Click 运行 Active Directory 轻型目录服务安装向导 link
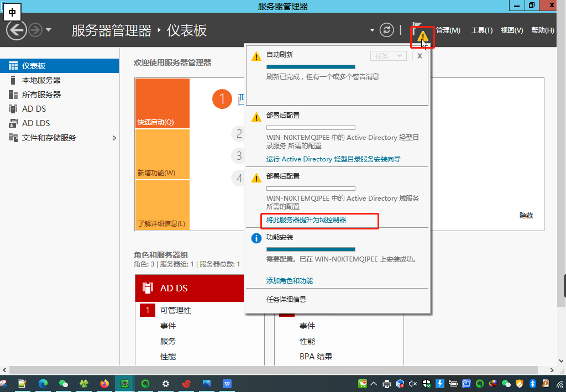This screenshot has width=566, height=392. point(333,159)
